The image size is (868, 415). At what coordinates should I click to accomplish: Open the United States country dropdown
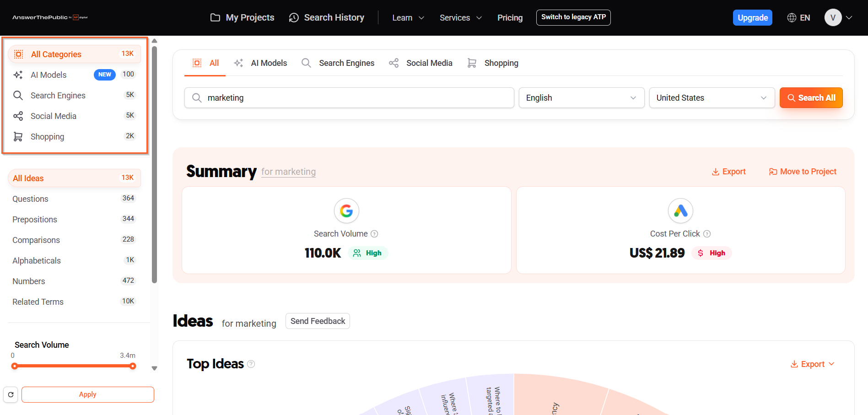pos(712,98)
